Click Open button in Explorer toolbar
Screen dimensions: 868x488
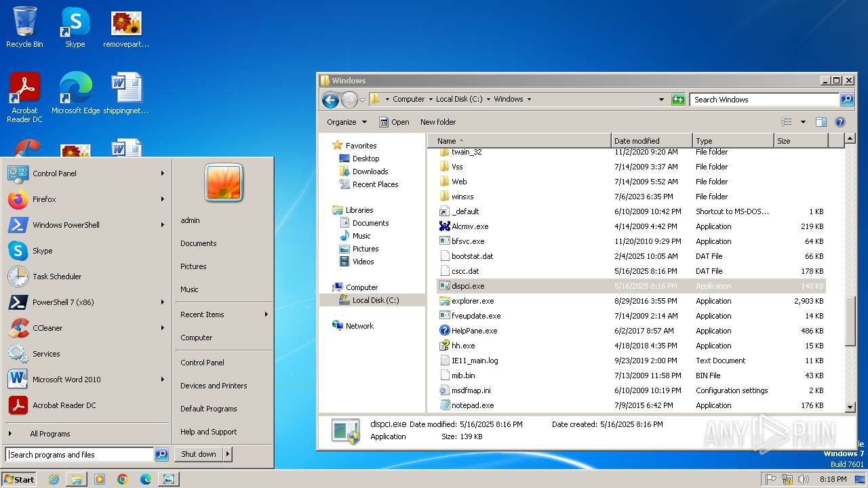[x=394, y=122]
